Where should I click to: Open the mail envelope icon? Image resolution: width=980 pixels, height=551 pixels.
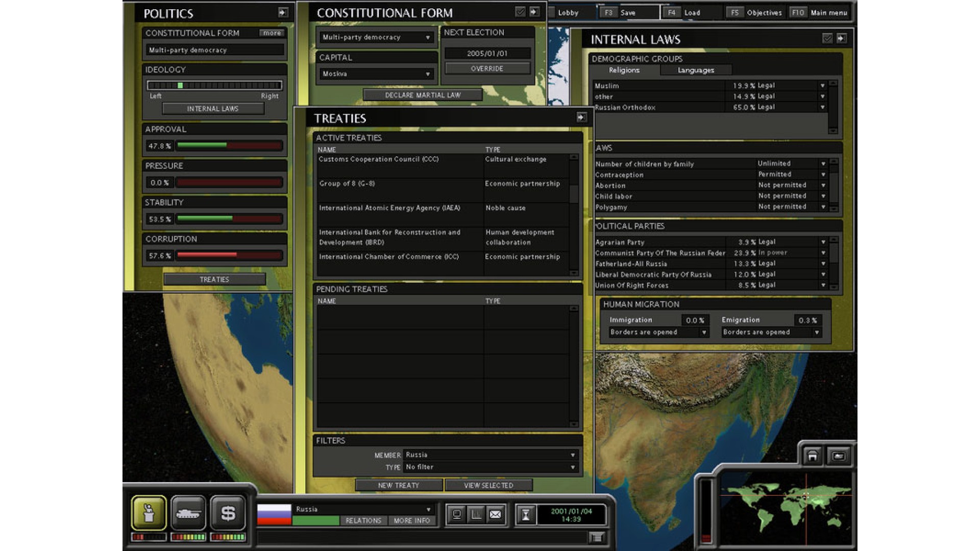point(495,514)
